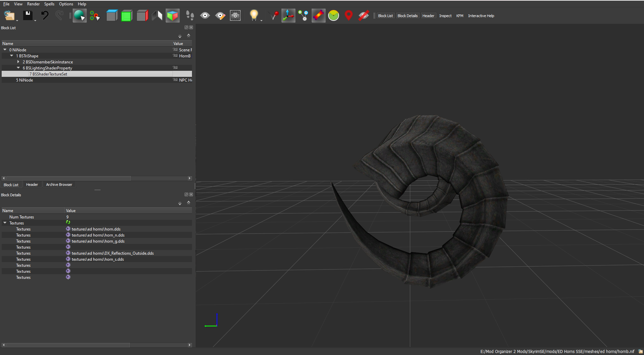Viewport: 644px width, 355px height.
Task: Toggle the hidden-eye strikethrough icon
Action: click(363, 16)
